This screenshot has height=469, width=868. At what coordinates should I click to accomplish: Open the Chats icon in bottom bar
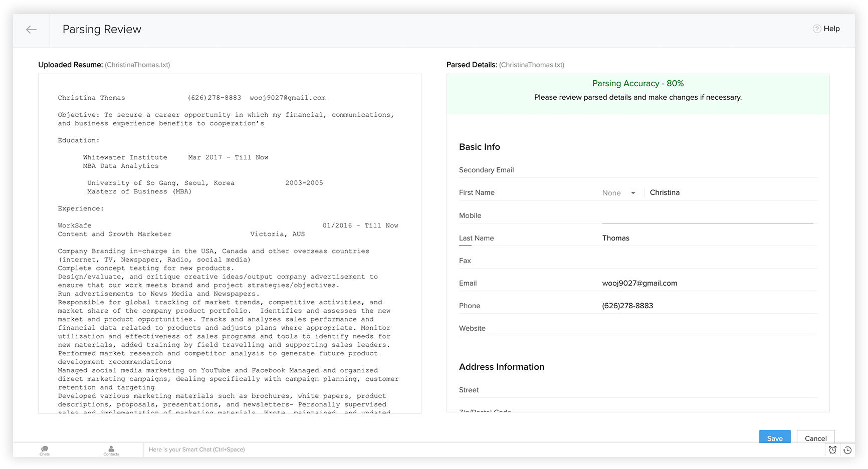(x=45, y=450)
